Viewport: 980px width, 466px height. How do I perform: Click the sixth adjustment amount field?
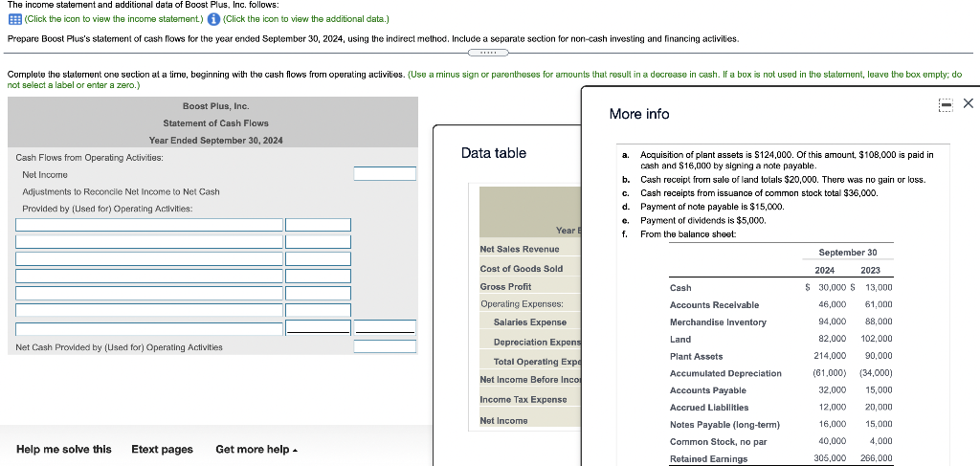pyautogui.click(x=318, y=310)
